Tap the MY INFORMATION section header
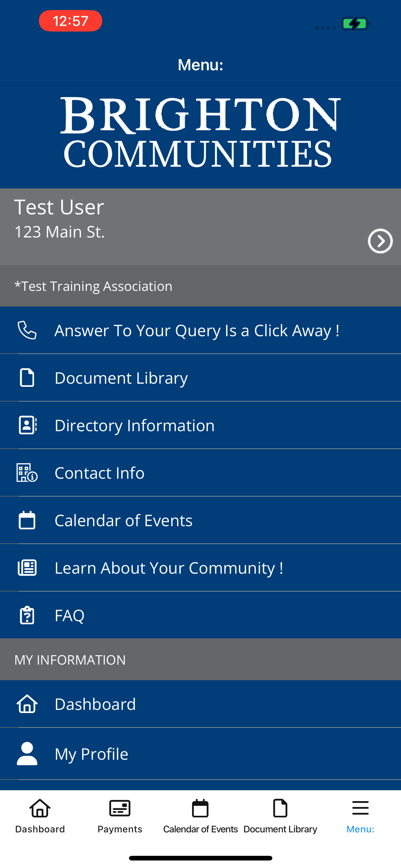Viewport: 401px width, 868px height. (70, 659)
